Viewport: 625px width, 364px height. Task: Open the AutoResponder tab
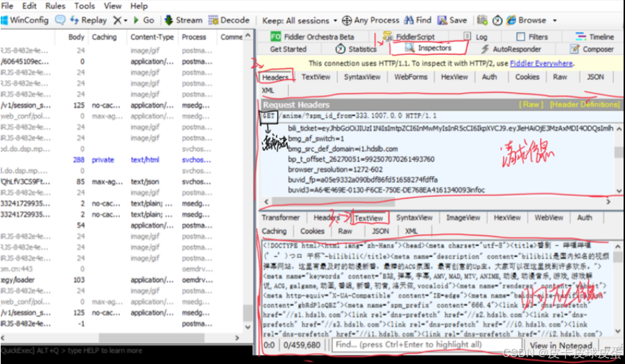click(511, 49)
